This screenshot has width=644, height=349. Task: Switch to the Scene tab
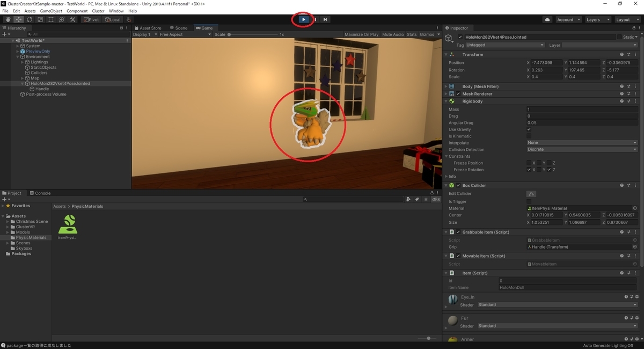pyautogui.click(x=179, y=28)
